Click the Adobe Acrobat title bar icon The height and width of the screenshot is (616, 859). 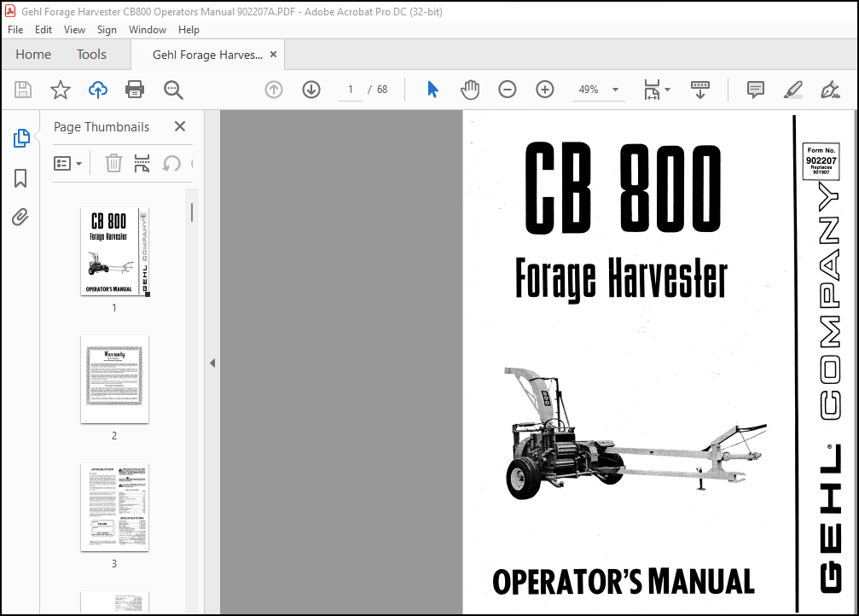pyautogui.click(x=10, y=11)
